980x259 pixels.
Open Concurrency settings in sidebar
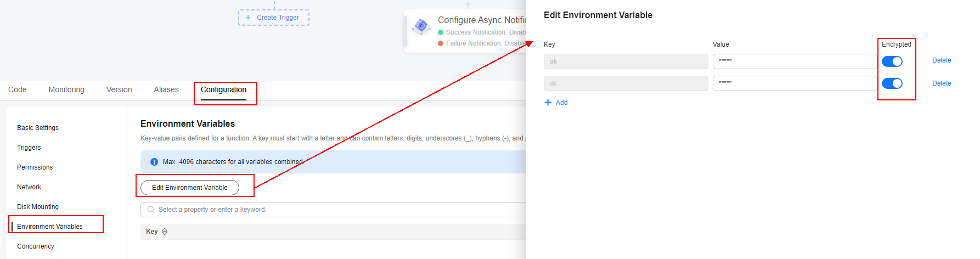[x=36, y=246]
